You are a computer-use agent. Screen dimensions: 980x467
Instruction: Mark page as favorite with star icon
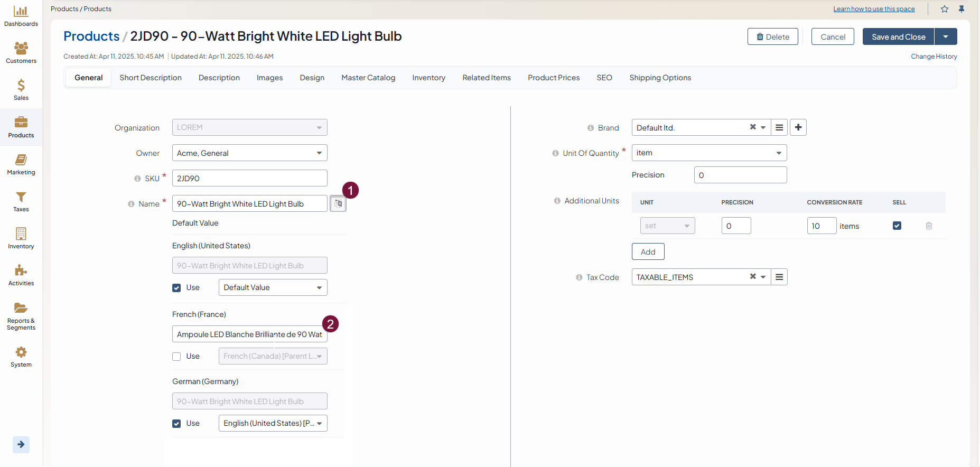click(x=945, y=9)
